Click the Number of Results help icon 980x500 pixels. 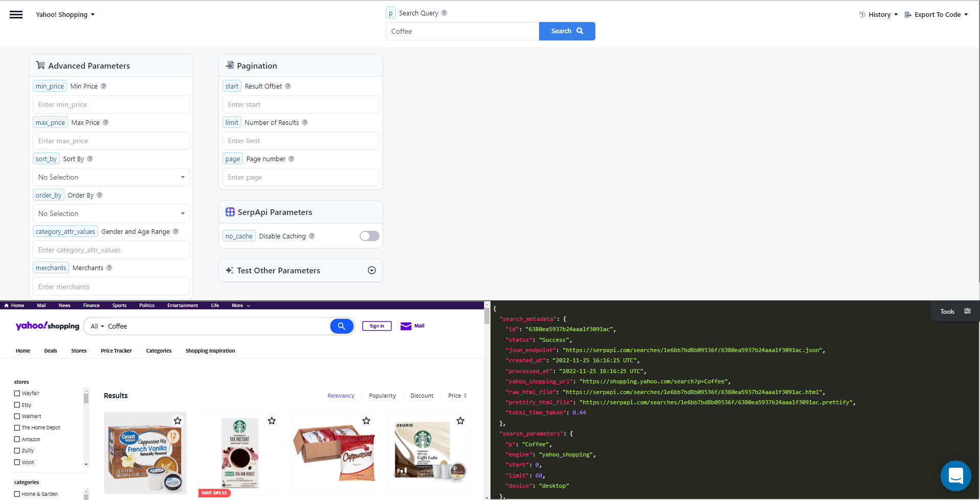(305, 122)
